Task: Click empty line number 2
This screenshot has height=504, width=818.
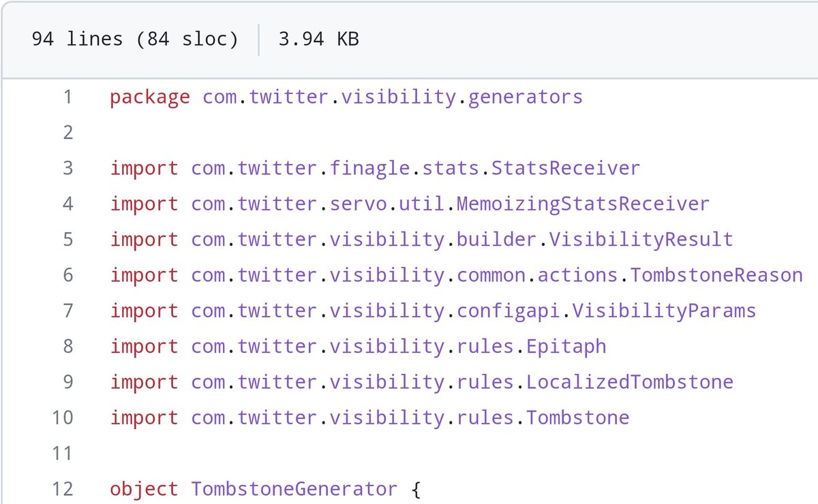Action: click(67, 132)
